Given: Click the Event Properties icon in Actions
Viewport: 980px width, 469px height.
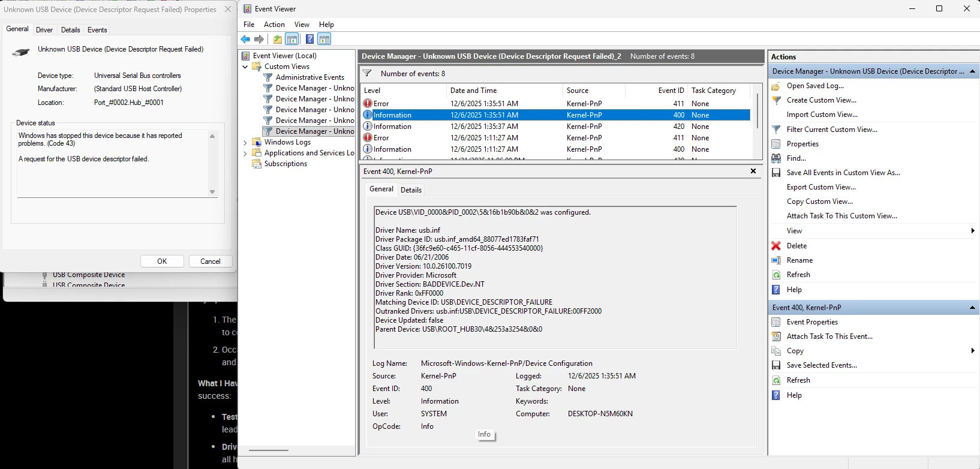Looking at the screenshot, I should 776,322.
